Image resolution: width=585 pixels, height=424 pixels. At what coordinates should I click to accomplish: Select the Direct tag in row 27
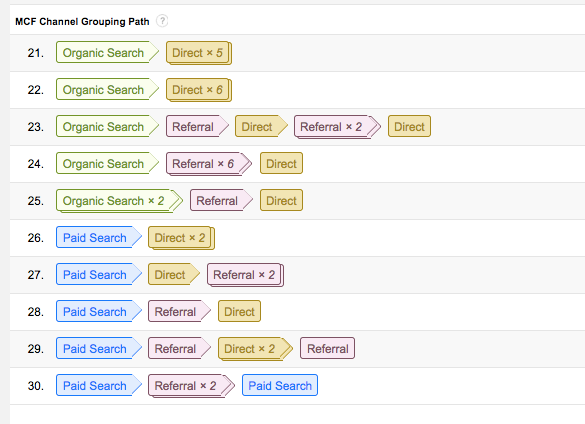click(174, 274)
